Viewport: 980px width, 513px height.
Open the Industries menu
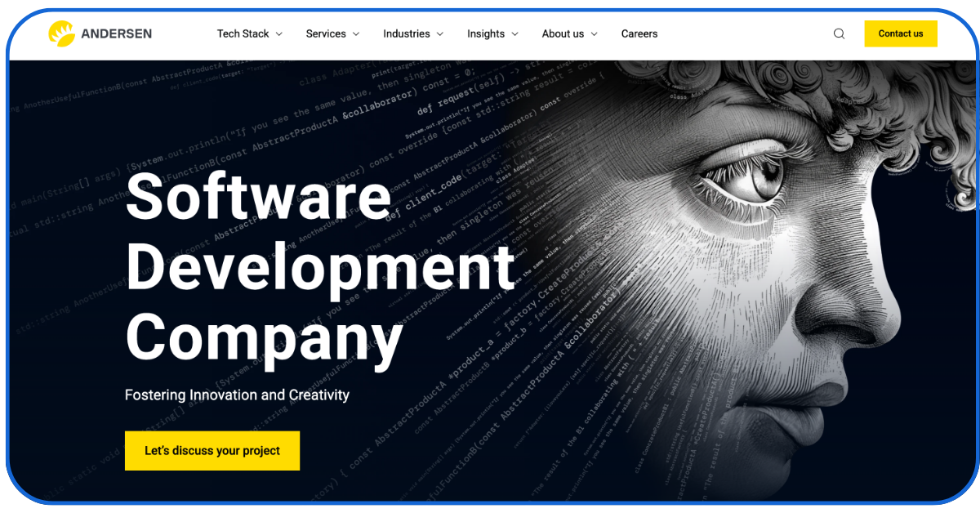(x=406, y=33)
